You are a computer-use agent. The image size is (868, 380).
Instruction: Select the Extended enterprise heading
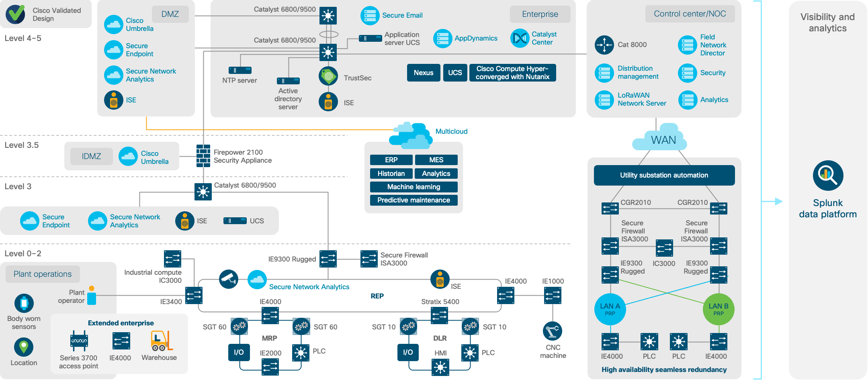[121, 323]
